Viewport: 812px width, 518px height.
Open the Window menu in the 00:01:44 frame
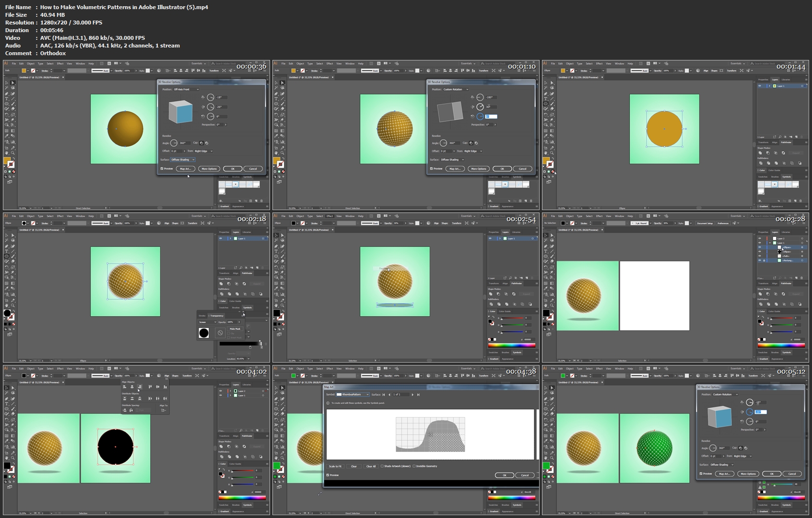pyautogui.click(x=619, y=63)
